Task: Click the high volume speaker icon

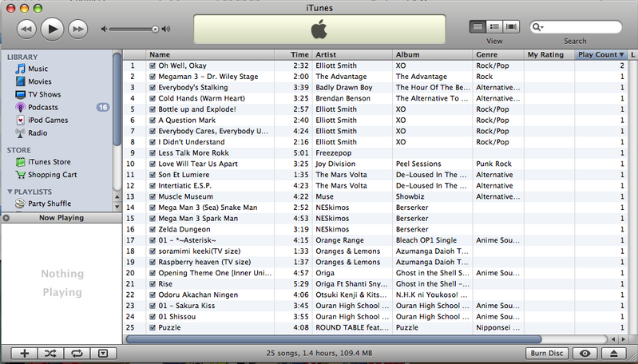Action: [x=166, y=29]
